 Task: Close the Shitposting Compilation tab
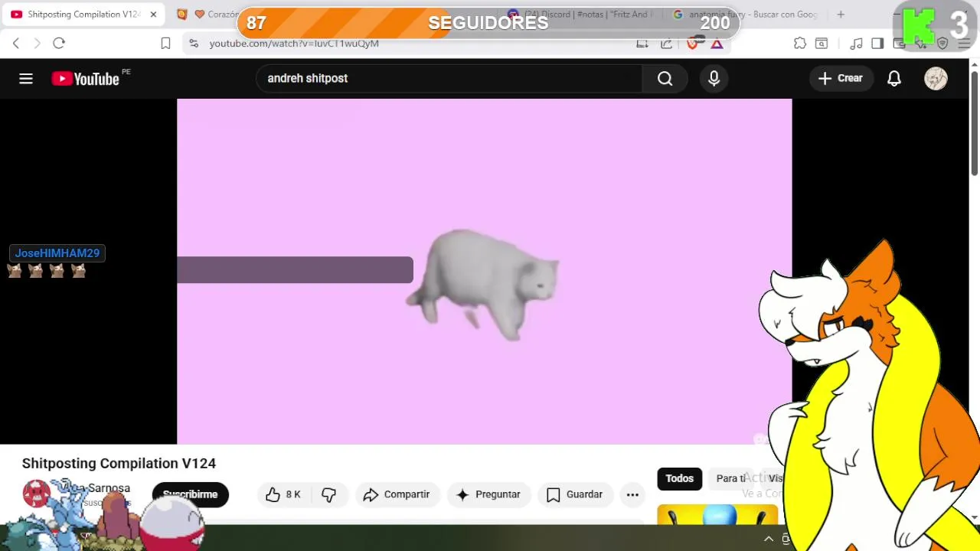[153, 15]
